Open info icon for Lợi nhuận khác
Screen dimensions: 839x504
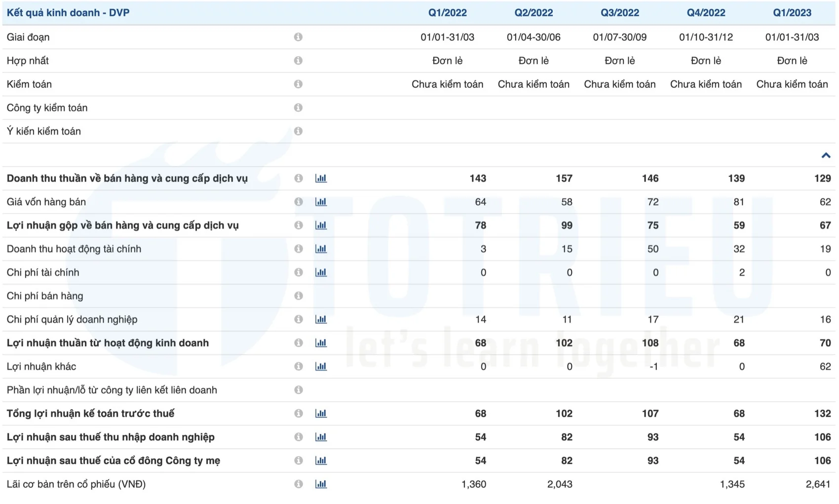click(299, 366)
